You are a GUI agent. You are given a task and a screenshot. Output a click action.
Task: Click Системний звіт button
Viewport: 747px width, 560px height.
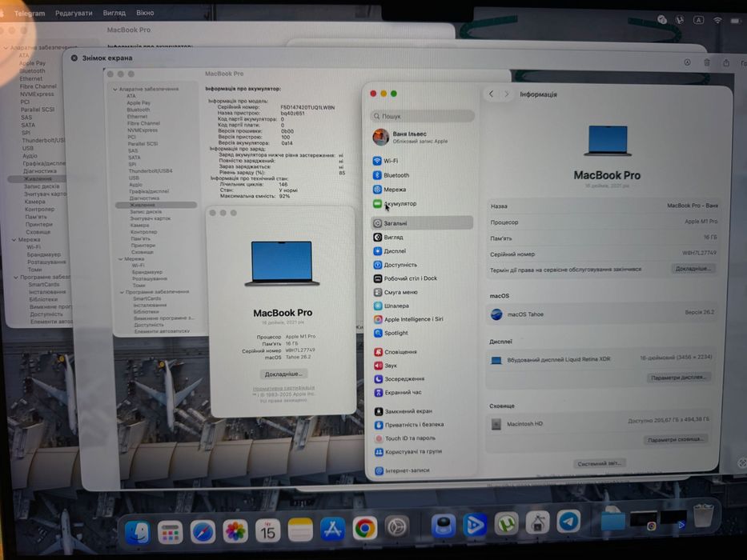click(600, 463)
